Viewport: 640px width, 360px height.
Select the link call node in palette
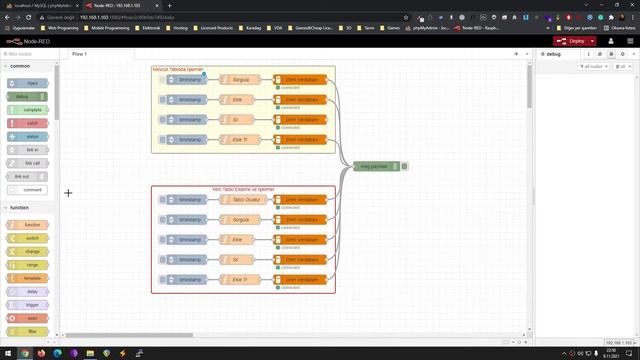click(27, 163)
